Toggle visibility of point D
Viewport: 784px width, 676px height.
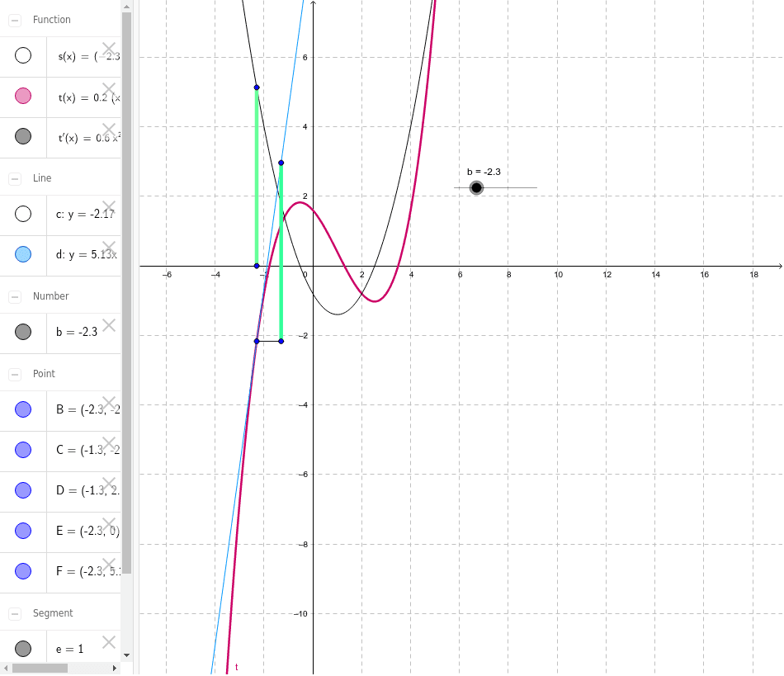click(x=23, y=490)
